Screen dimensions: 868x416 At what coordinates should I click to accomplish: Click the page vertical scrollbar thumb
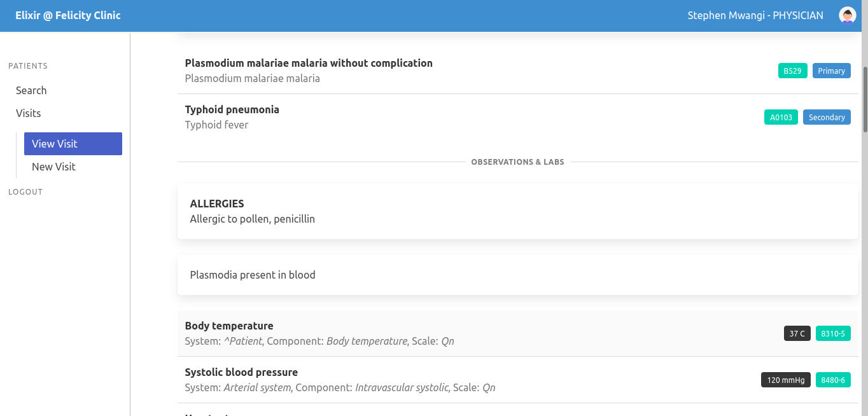pos(865,99)
